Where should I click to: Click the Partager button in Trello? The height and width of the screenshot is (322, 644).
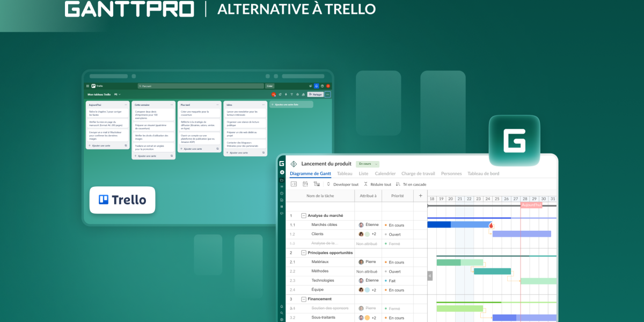click(315, 94)
